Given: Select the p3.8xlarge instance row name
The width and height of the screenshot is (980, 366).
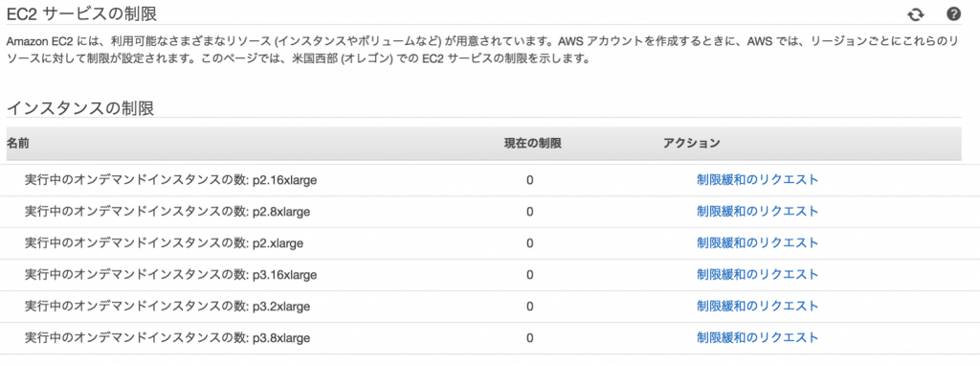Looking at the screenshot, I should click(x=167, y=338).
